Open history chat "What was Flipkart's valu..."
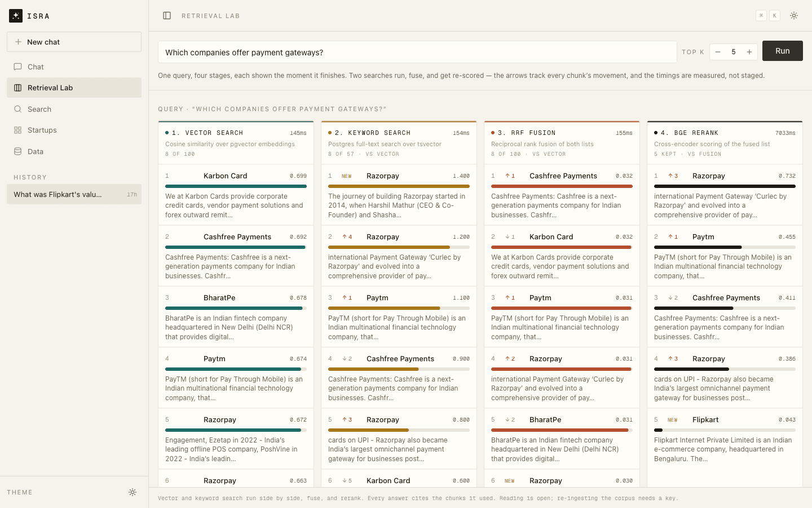This screenshot has height=508, width=812. coord(74,194)
